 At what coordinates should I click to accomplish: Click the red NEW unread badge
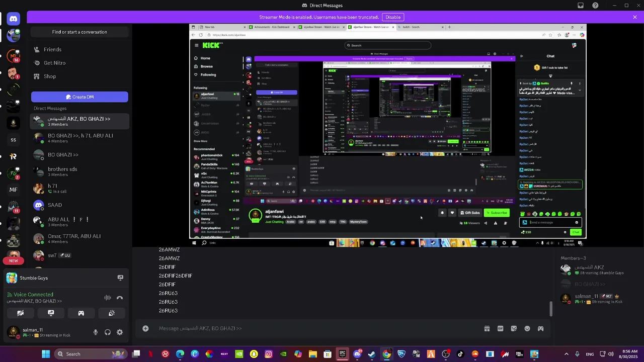14,260
